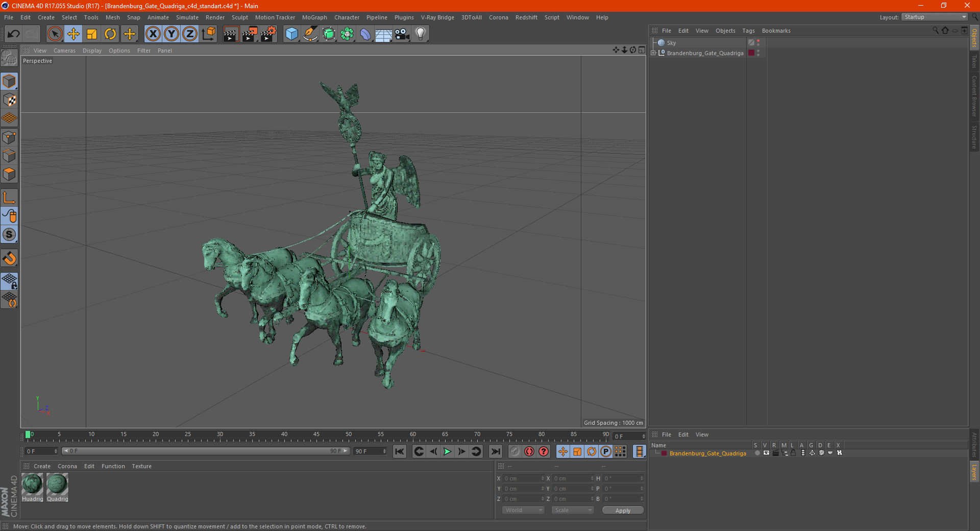980x531 pixels.
Task: Open viewport Cameras menu
Action: pyautogui.click(x=64, y=51)
